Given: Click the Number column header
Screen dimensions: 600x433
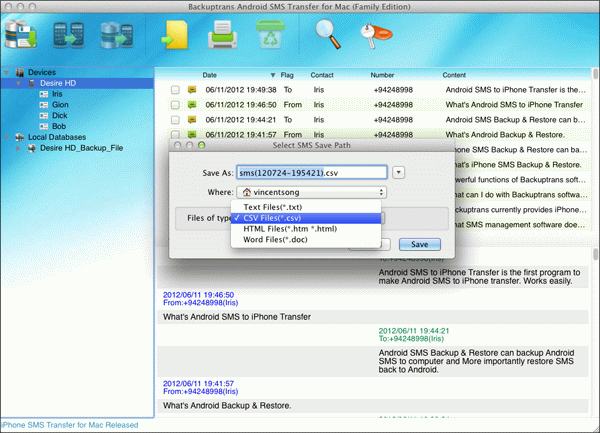Looking at the screenshot, I should [382, 75].
